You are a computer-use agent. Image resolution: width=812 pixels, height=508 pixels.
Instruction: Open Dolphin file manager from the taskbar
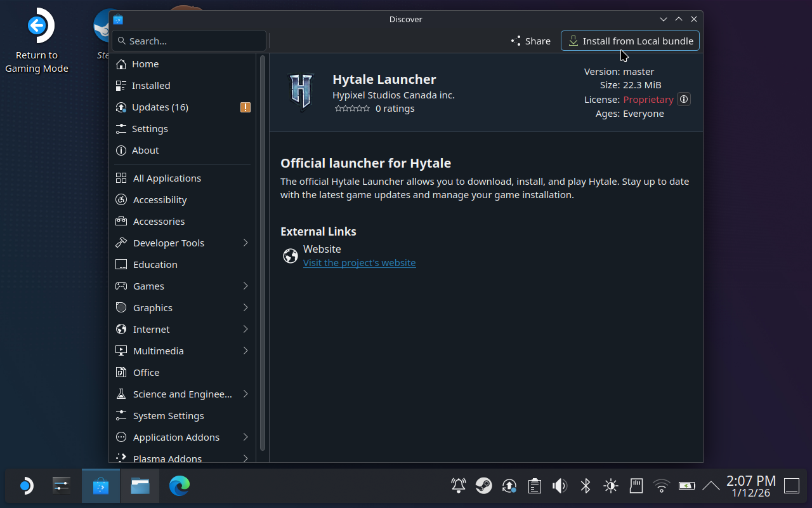pyautogui.click(x=140, y=486)
